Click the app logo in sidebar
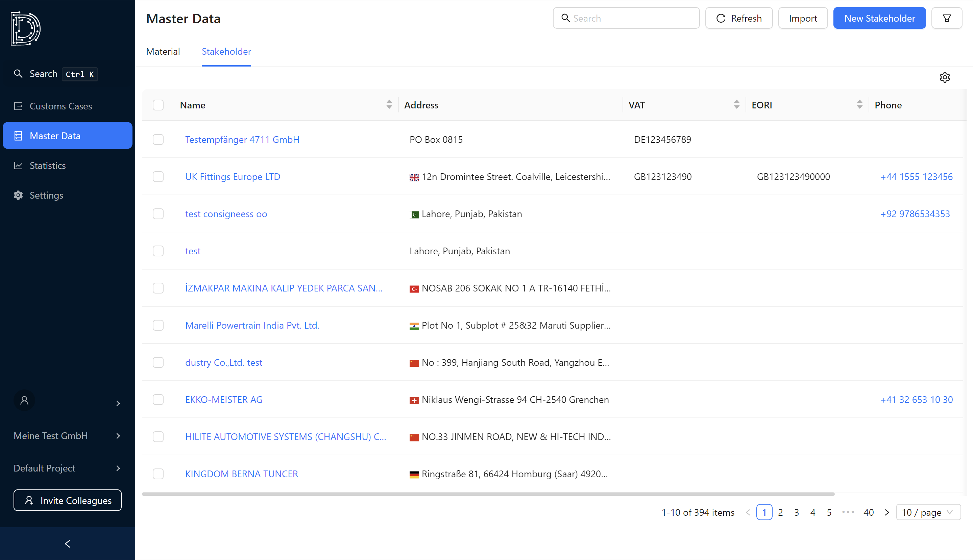 click(x=25, y=28)
